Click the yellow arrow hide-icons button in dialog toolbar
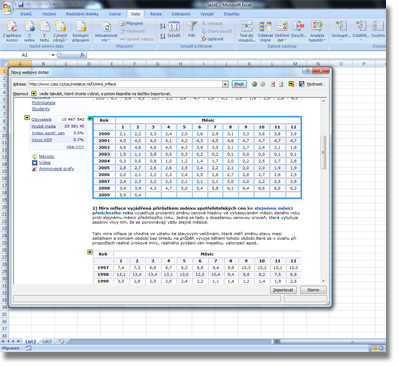 coord(291,84)
